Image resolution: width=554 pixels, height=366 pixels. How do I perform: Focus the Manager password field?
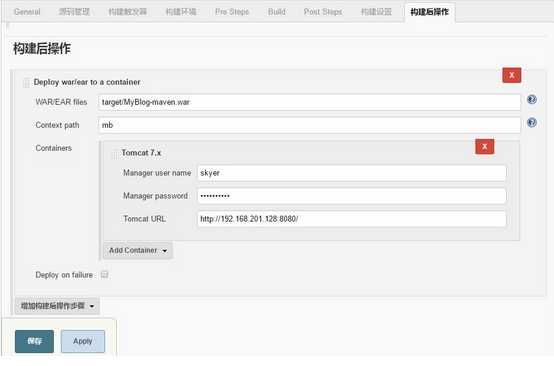(x=352, y=196)
